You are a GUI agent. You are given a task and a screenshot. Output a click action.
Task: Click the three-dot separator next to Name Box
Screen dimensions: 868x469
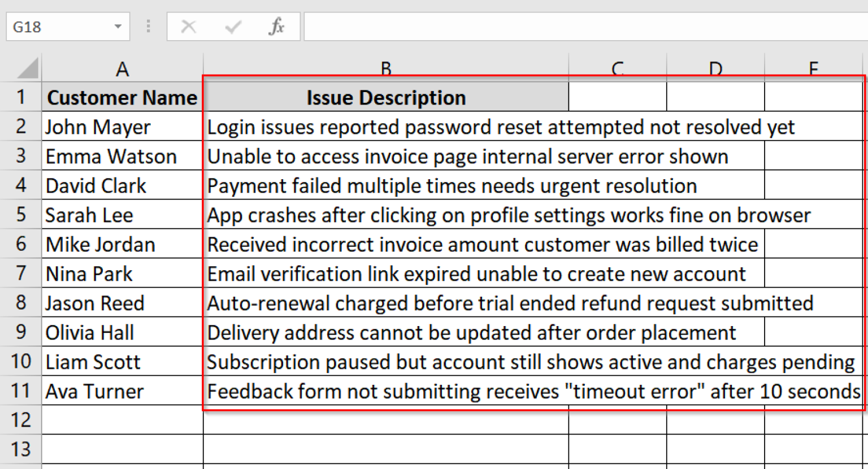click(148, 26)
